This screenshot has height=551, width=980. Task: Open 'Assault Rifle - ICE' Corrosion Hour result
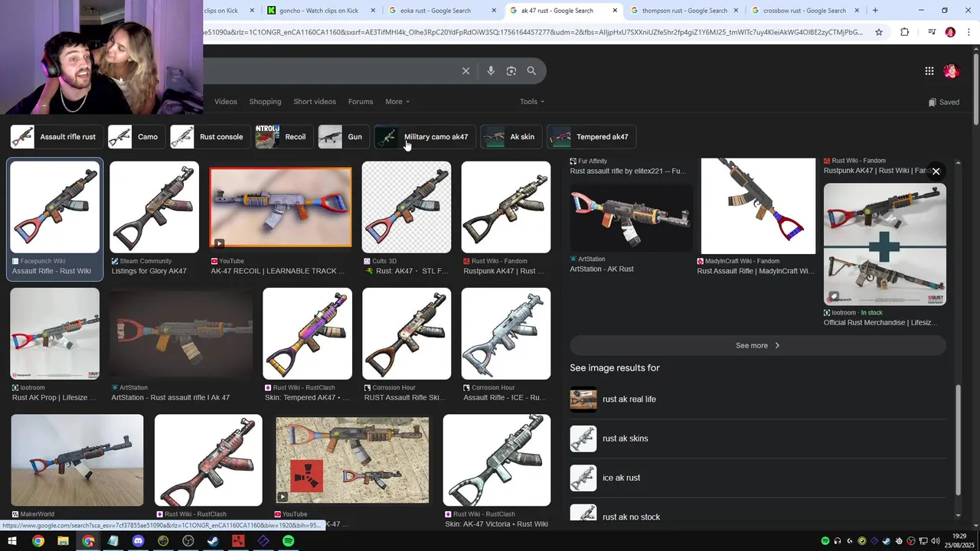(505, 345)
